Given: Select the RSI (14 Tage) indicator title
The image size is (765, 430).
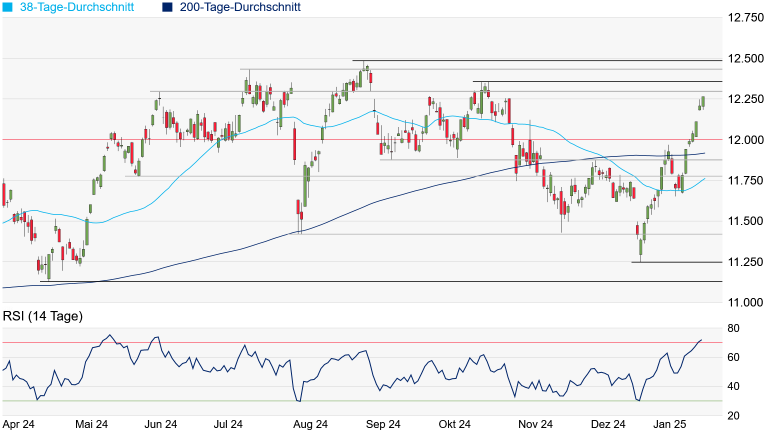Looking at the screenshot, I should [40, 319].
